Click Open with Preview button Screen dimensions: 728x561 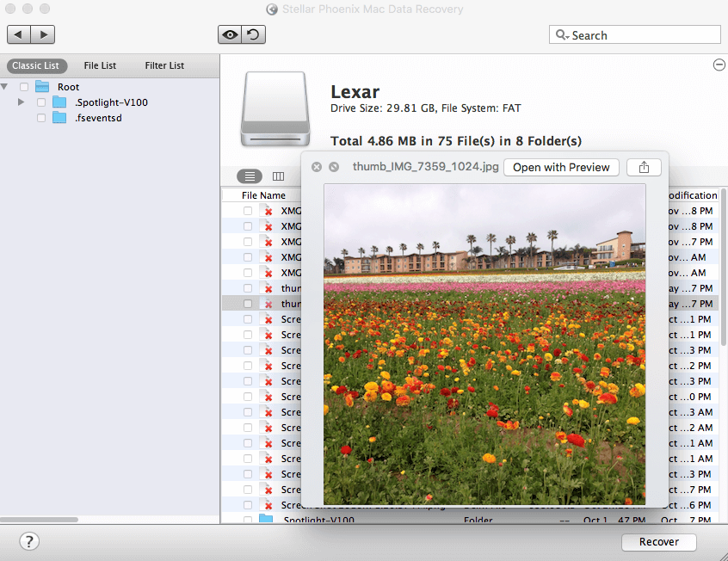pos(561,167)
